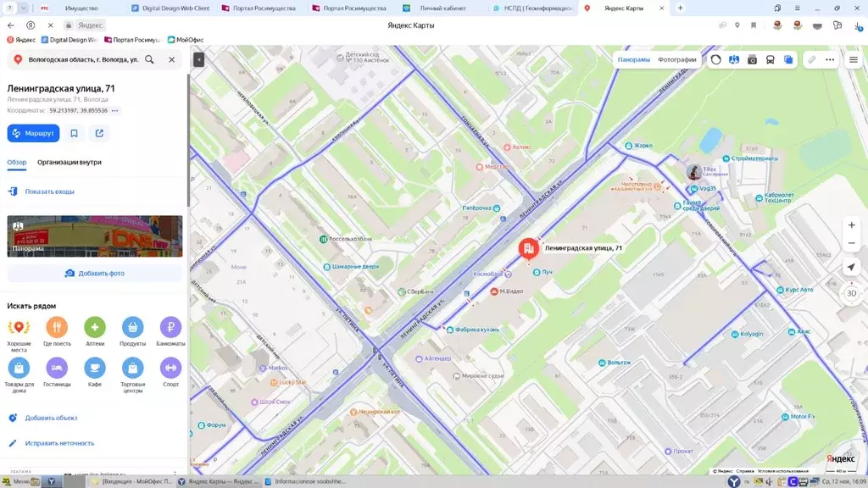The height and width of the screenshot is (488, 868).
Task: Click the Маршрут route button
Action: [33, 133]
